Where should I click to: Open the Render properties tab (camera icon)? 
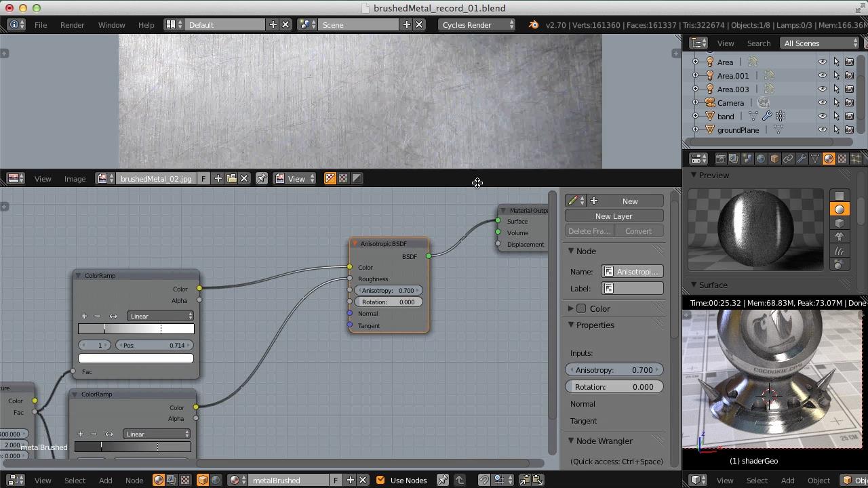tap(720, 159)
